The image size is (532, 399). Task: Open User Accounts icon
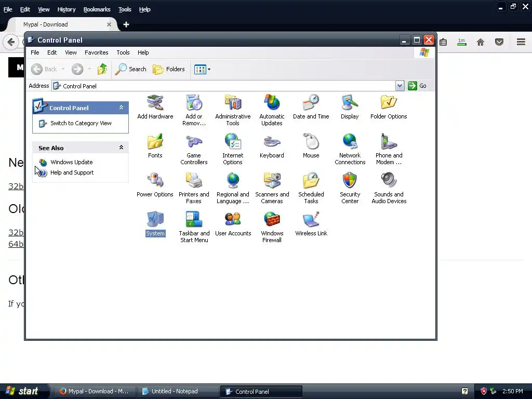click(x=233, y=224)
